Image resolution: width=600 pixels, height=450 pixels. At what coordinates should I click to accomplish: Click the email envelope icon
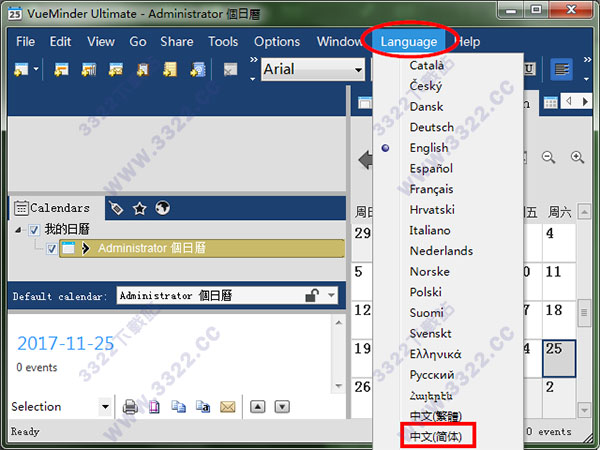(228, 407)
